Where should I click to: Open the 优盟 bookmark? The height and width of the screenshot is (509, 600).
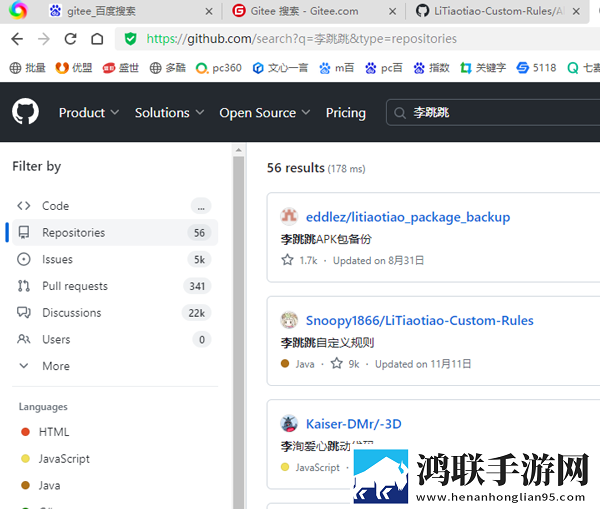(74, 68)
